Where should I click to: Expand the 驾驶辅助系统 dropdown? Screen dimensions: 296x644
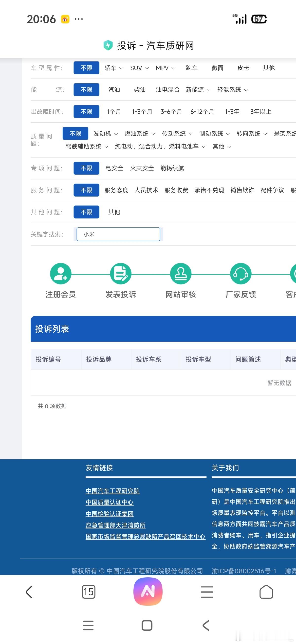click(x=87, y=146)
